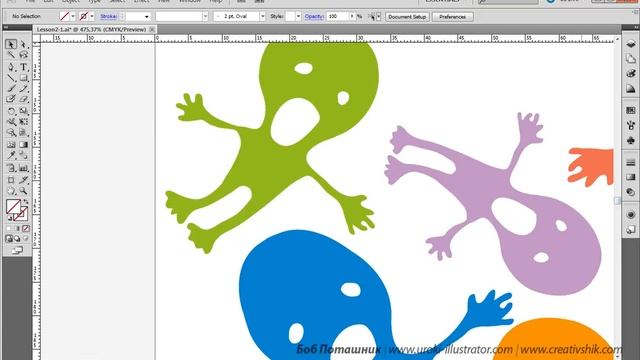
Task: Choose the Symbol Sprayer tool
Action: point(11,168)
